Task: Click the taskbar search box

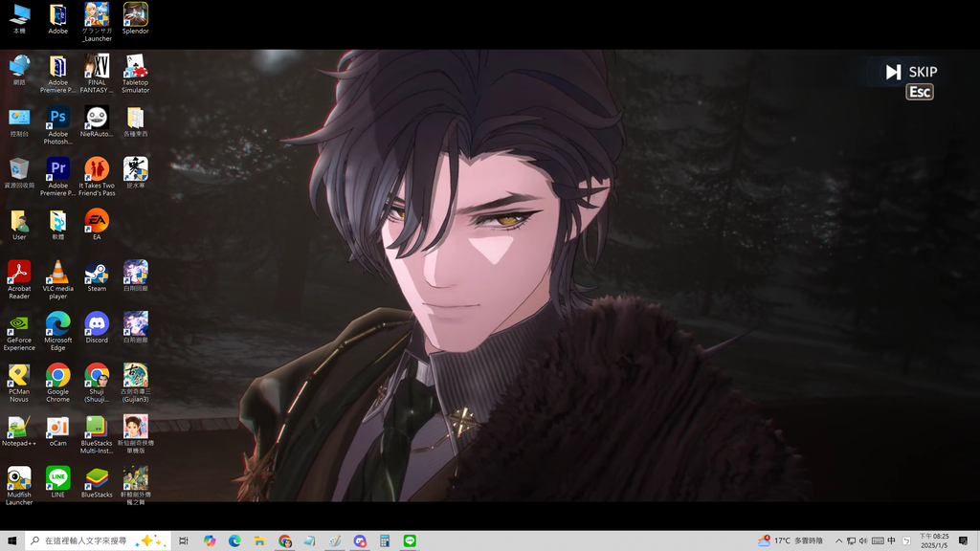Action: 99,541
